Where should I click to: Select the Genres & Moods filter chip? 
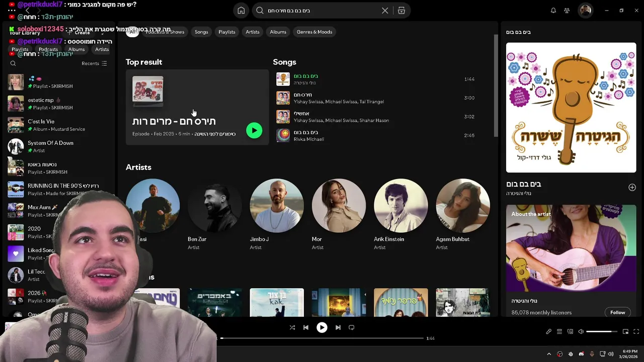tap(314, 32)
